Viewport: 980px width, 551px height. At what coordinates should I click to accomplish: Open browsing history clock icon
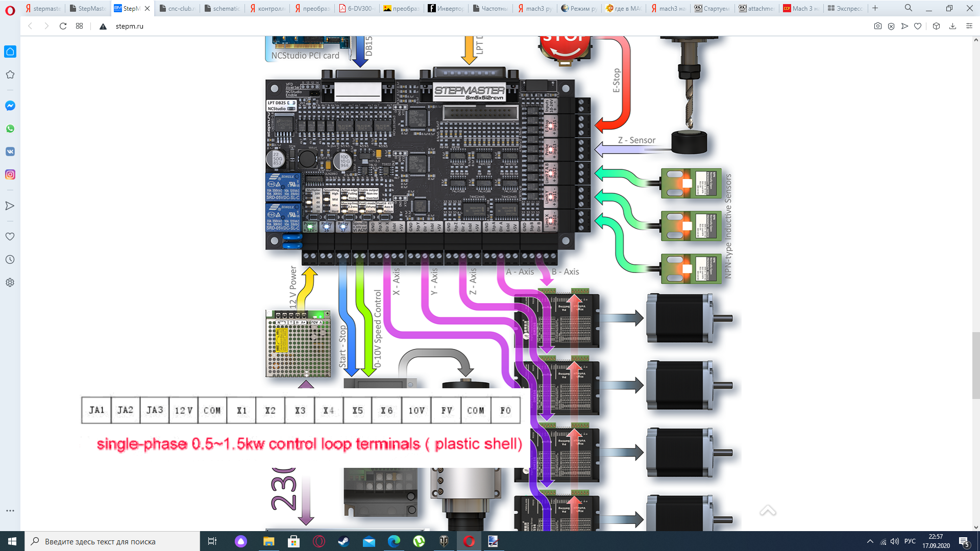tap(10, 260)
